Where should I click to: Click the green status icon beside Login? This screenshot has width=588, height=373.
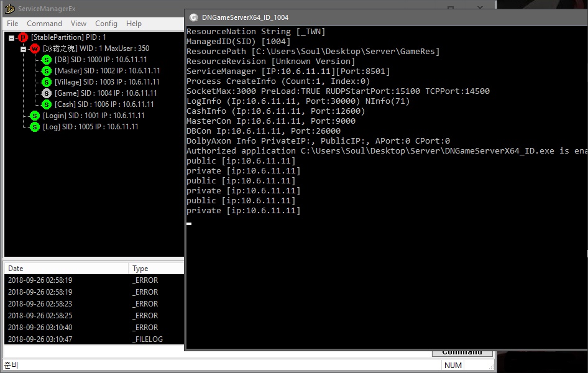35,116
